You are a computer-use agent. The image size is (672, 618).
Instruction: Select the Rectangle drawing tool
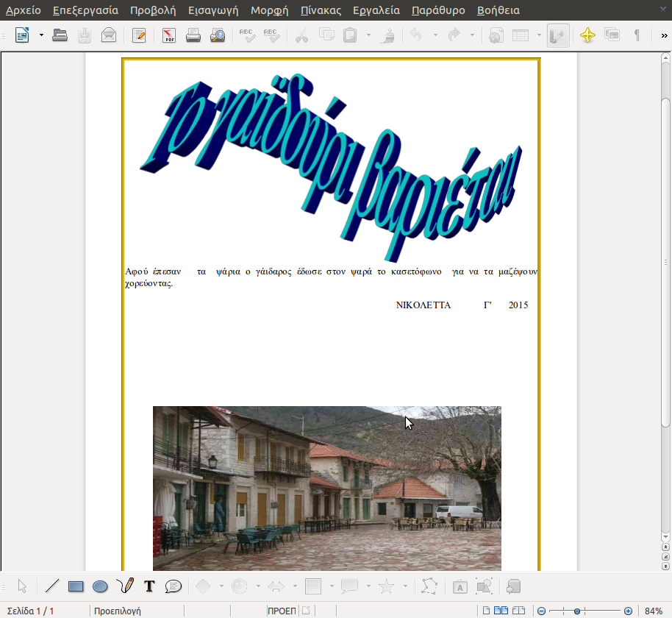coord(76,586)
